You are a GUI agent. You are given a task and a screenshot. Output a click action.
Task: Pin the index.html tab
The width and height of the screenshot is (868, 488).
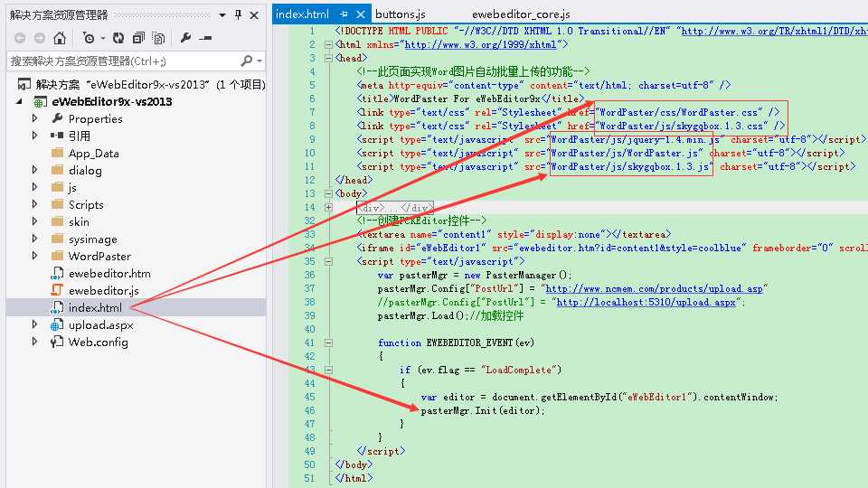(344, 14)
